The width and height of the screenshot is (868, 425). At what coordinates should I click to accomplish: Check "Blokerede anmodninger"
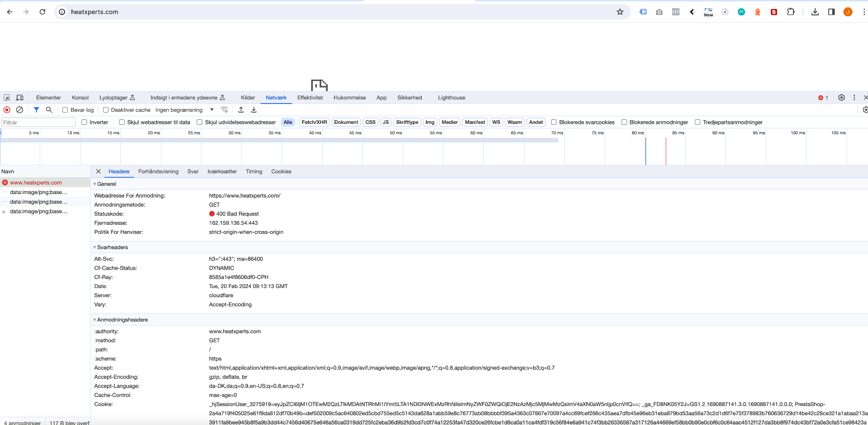pos(624,122)
